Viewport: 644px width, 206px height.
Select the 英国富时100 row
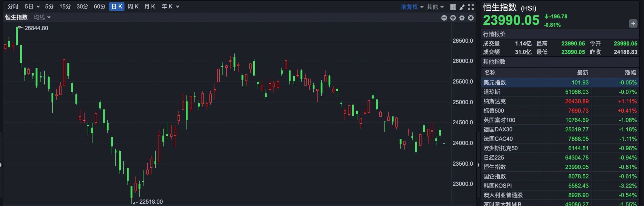560,120
